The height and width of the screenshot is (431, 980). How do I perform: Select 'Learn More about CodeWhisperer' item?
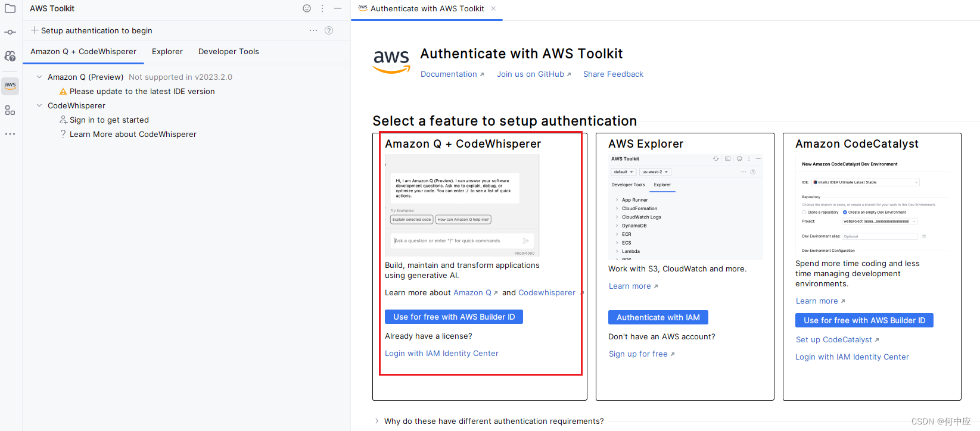pos(133,135)
